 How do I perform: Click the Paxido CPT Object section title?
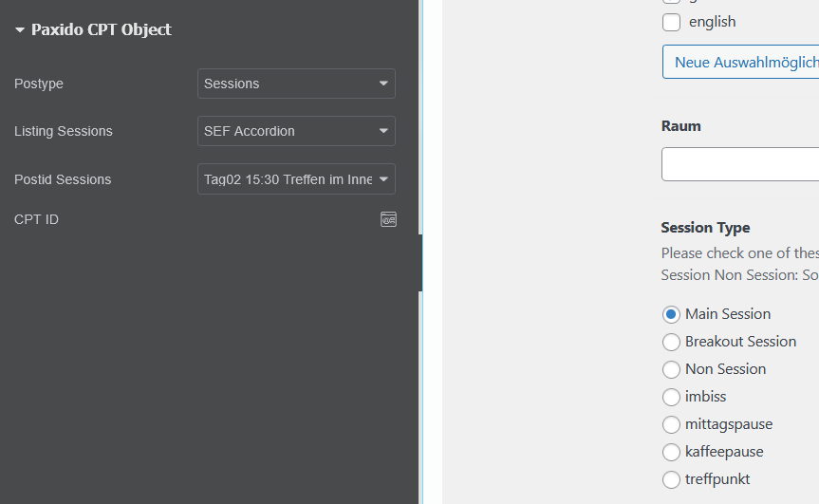(101, 30)
